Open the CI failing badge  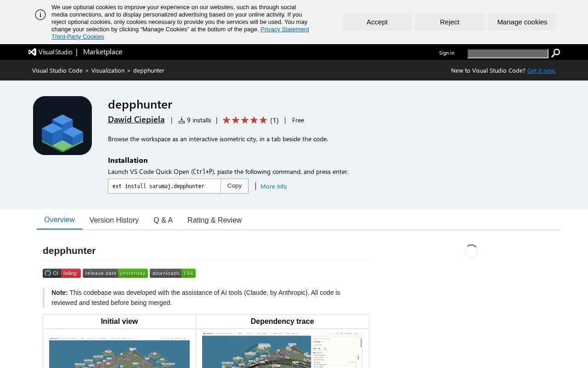coord(62,273)
